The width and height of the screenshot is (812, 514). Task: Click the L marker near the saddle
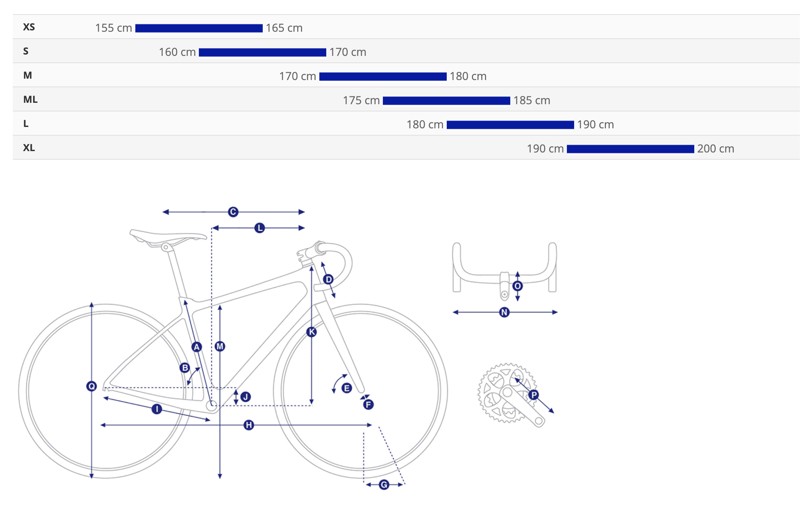point(260,228)
